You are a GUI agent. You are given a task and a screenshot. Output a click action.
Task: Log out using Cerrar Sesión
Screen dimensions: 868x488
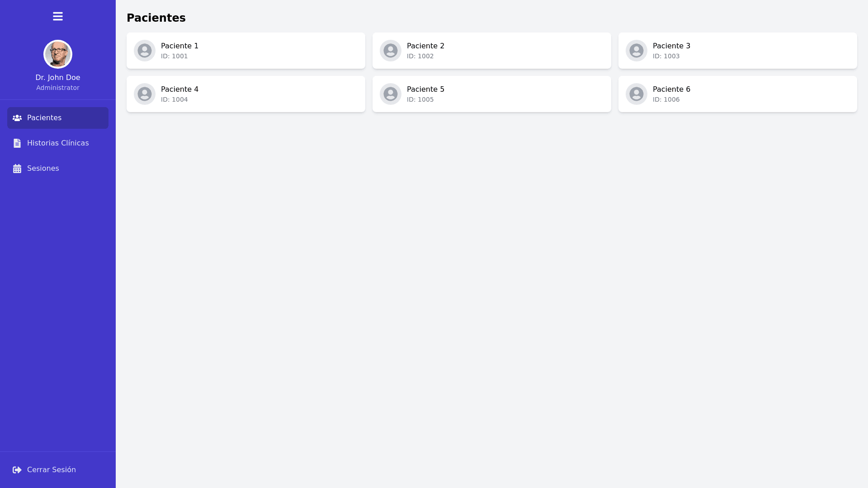tap(52, 470)
